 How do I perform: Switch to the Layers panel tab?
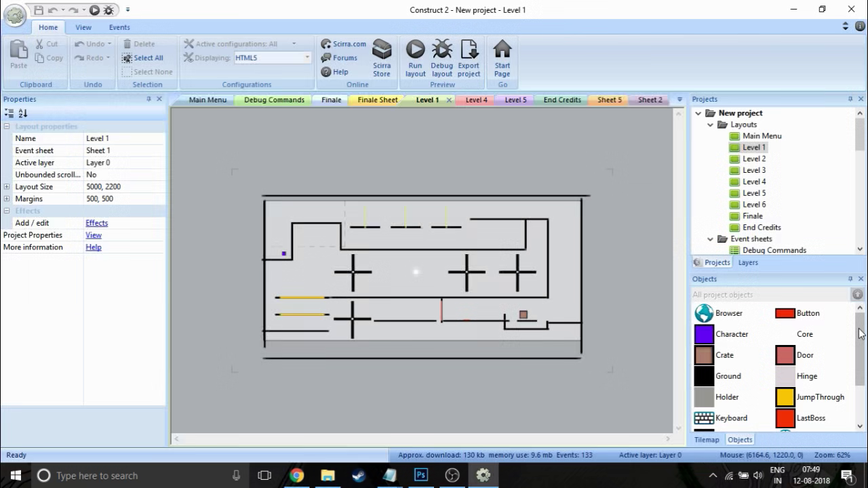pos(748,262)
